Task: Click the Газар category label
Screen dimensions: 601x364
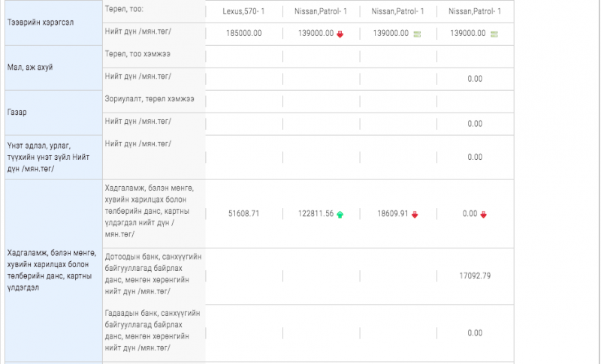Action: coord(17,112)
